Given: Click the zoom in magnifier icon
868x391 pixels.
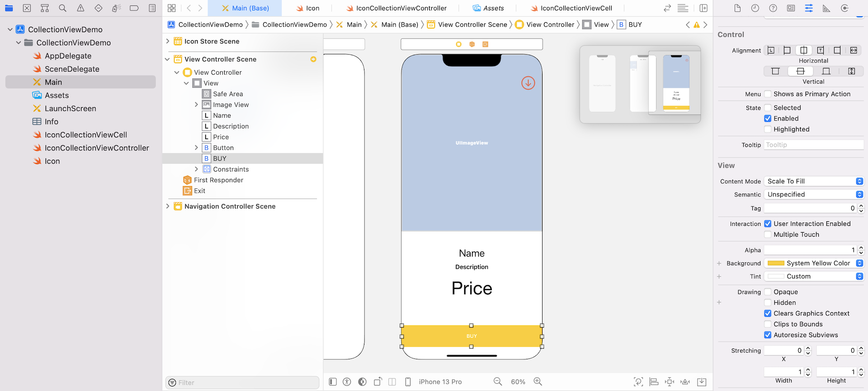Looking at the screenshot, I should 538,381.
